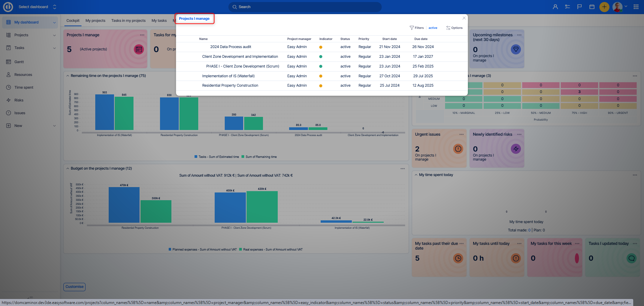
Task: Open Tasks in my projects tab
Action: (128, 20)
